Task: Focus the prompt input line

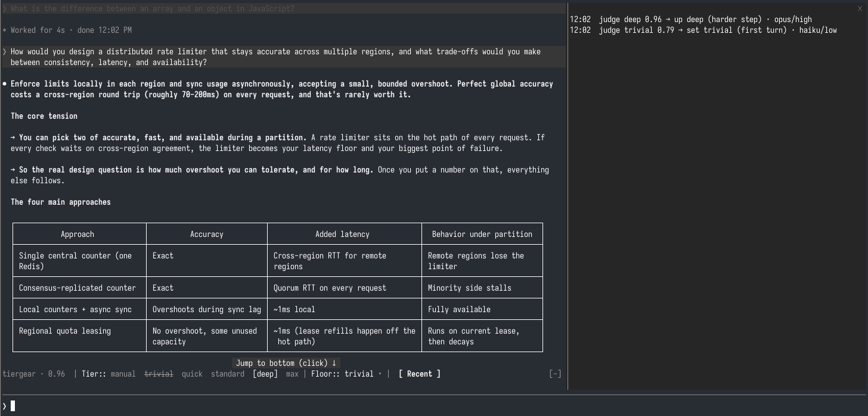Action: [x=434, y=406]
